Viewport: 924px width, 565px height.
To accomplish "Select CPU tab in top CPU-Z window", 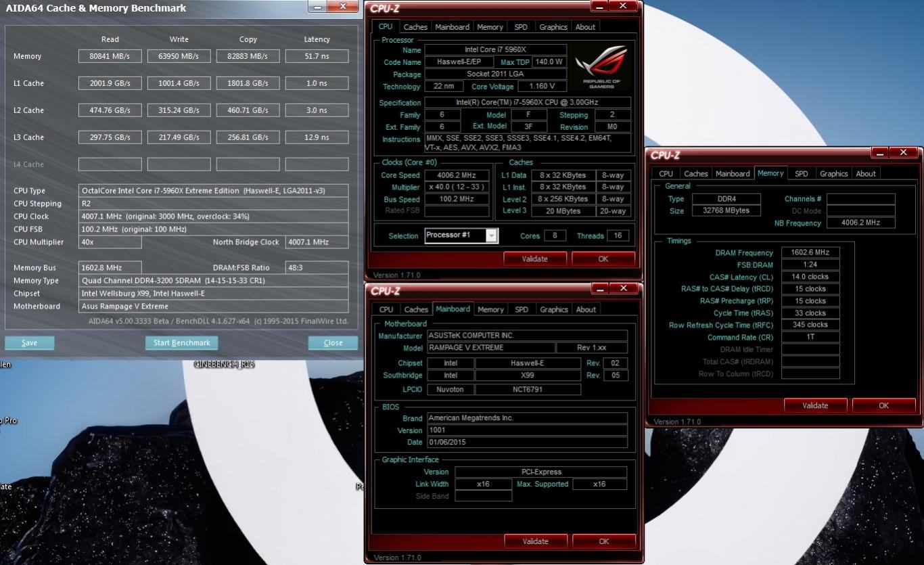I will (385, 26).
